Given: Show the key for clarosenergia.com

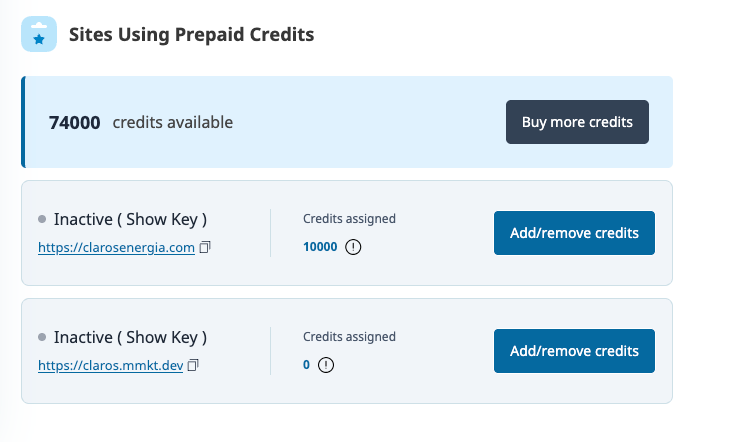Looking at the screenshot, I should [165, 219].
